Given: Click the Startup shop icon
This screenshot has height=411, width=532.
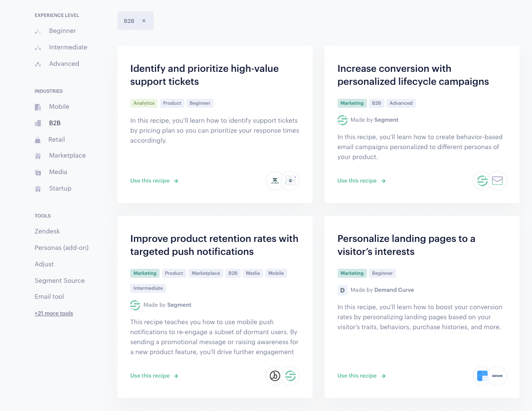Looking at the screenshot, I should click(x=38, y=189).
